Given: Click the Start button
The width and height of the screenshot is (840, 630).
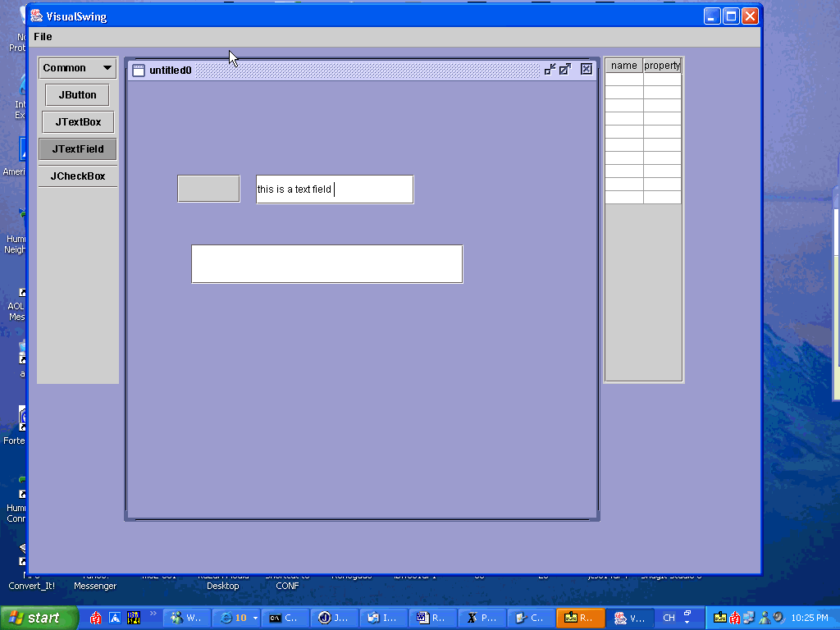Looking at the screenshot, I should coord(39,618).
